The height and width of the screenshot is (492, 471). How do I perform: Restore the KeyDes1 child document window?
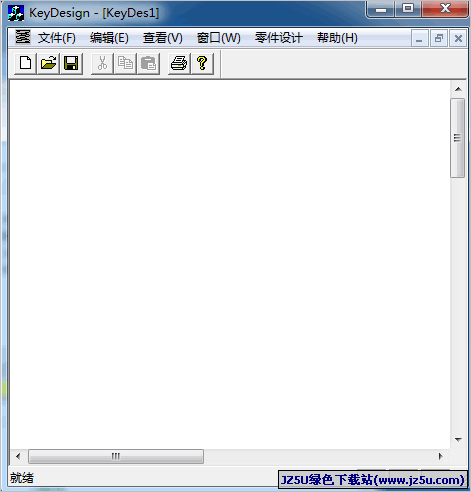[x=439, y=39]
